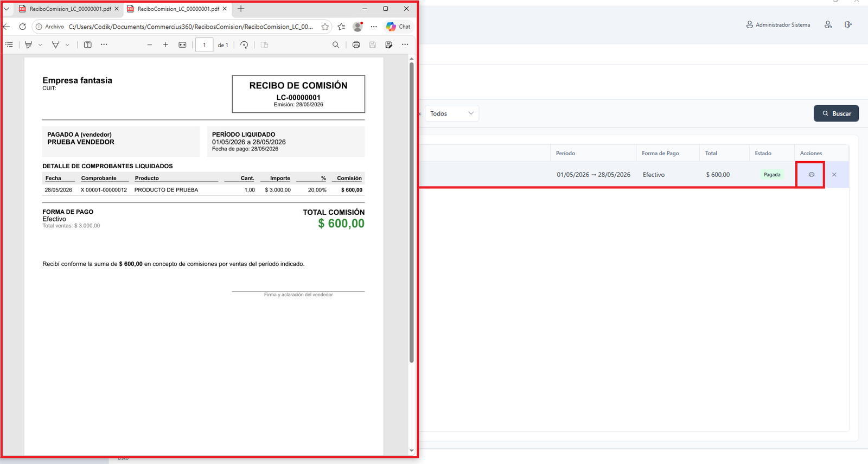Open a new browser tab
Viewport: 868px width, 464px height.
pos(241,9)
